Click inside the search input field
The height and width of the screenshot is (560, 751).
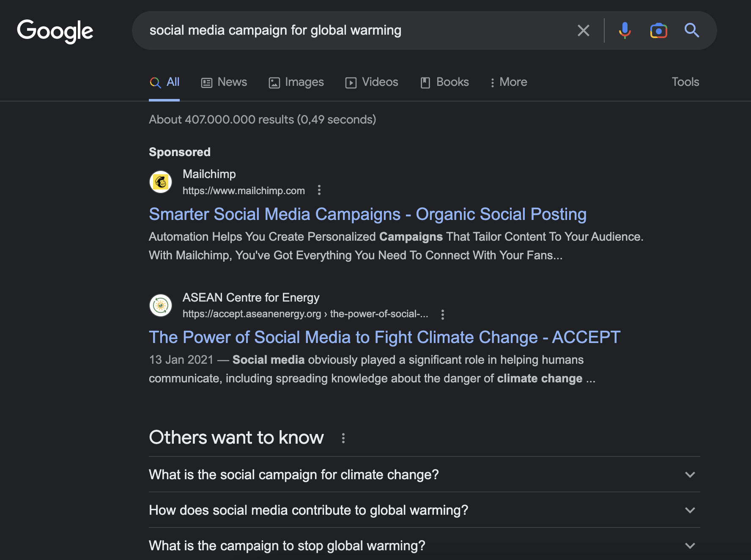(338, 30)
